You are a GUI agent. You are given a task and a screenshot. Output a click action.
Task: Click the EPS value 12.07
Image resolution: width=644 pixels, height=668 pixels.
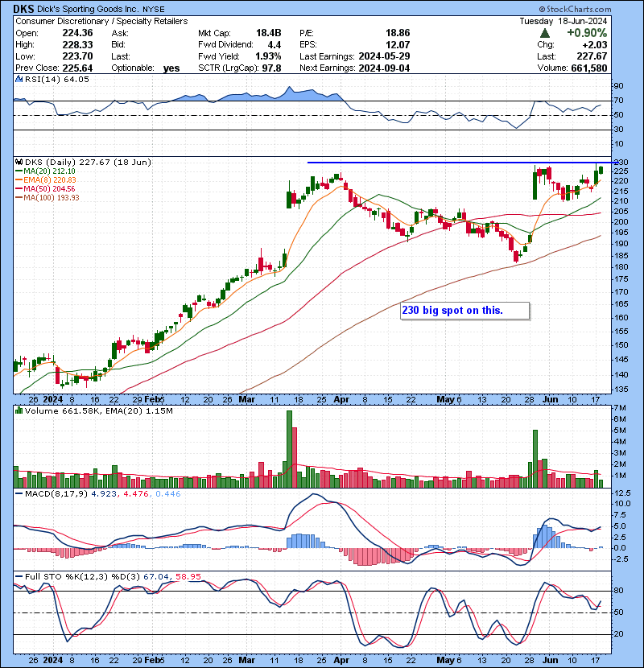pos(398,44)
